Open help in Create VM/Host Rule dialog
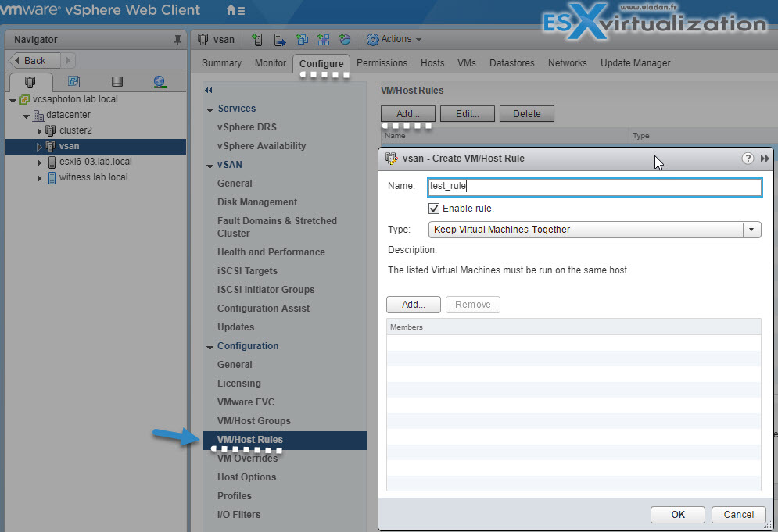 pos(748,159)
